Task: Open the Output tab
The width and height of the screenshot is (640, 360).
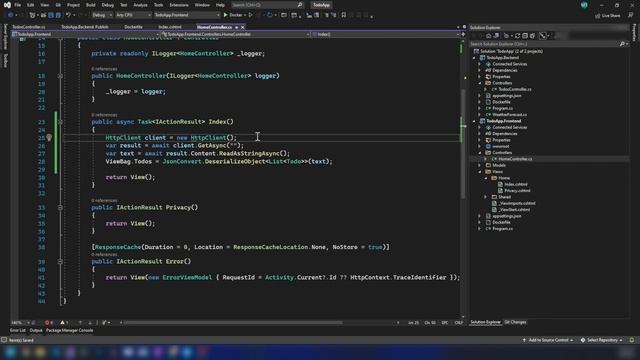Action: tap(36, 331)
